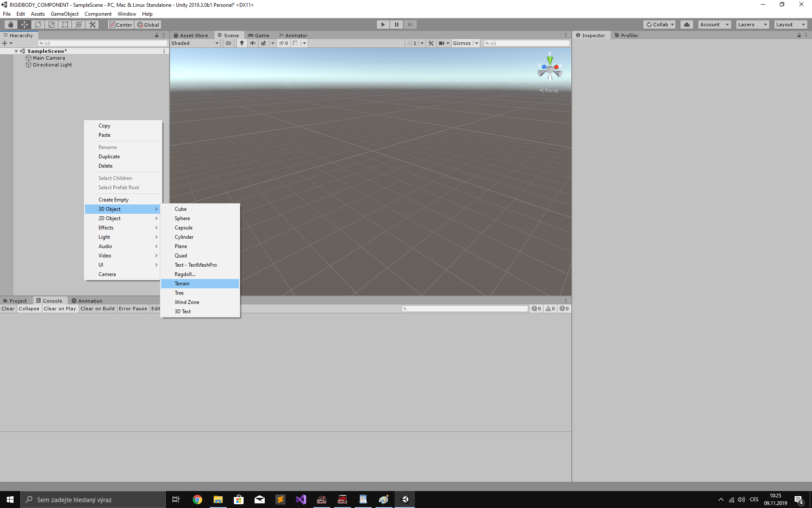This screenshot has height=508, width=812.
Task: Toggle scene lighting in the Scene view
Action: coord(241,43)
